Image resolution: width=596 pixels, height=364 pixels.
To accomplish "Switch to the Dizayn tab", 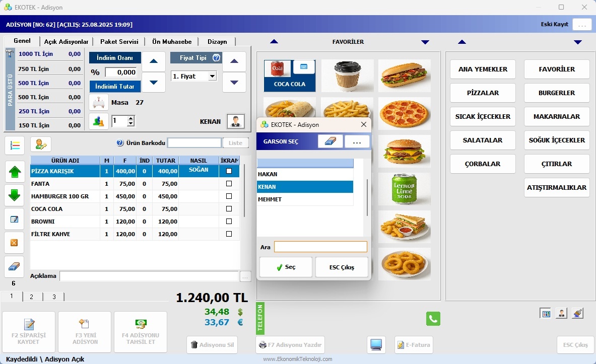I will pos(217,41).
